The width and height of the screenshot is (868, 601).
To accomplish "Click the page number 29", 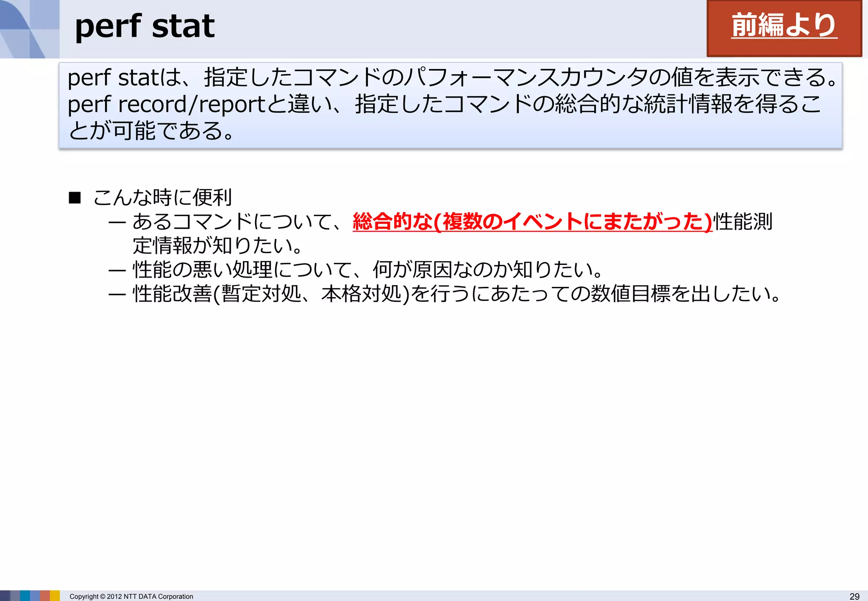I will tap(854, 596).
